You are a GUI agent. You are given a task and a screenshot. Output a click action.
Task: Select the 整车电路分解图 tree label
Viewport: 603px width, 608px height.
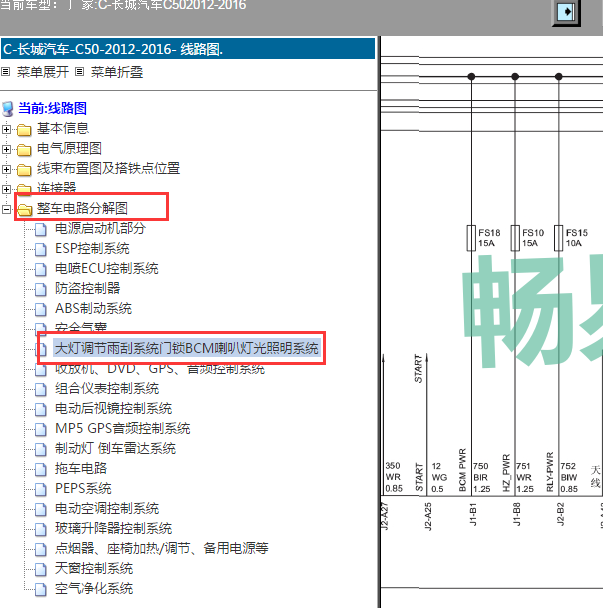(82, 208)
